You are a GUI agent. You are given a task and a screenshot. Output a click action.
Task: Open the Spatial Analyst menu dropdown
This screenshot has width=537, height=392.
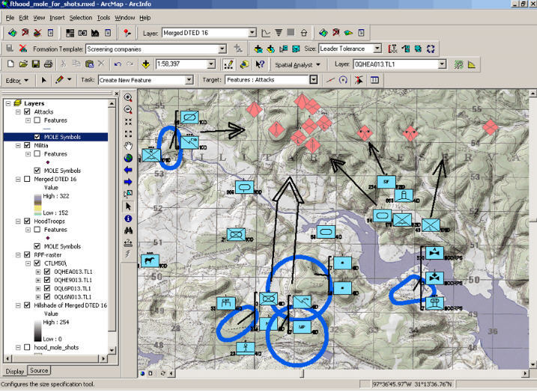coord(297,64)
